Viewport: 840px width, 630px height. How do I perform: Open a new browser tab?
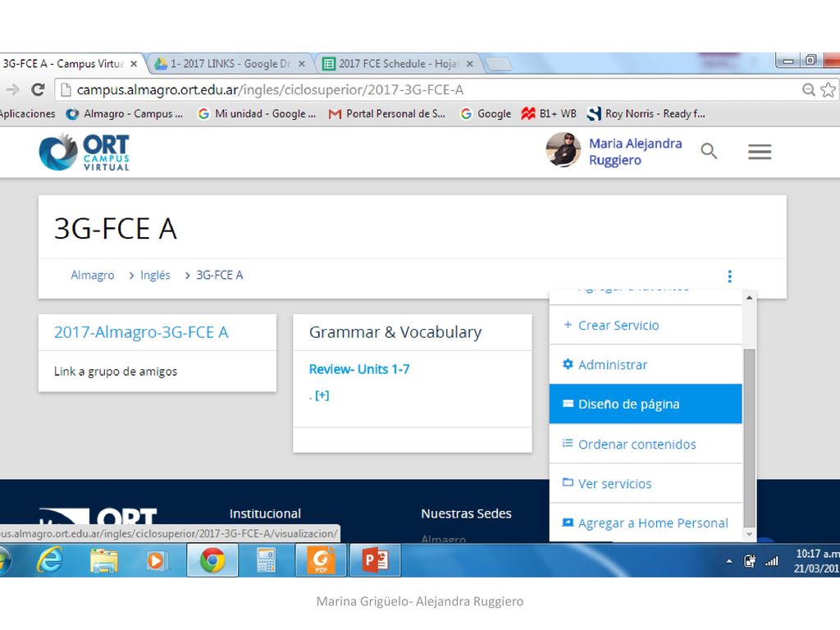pos(498,64)
